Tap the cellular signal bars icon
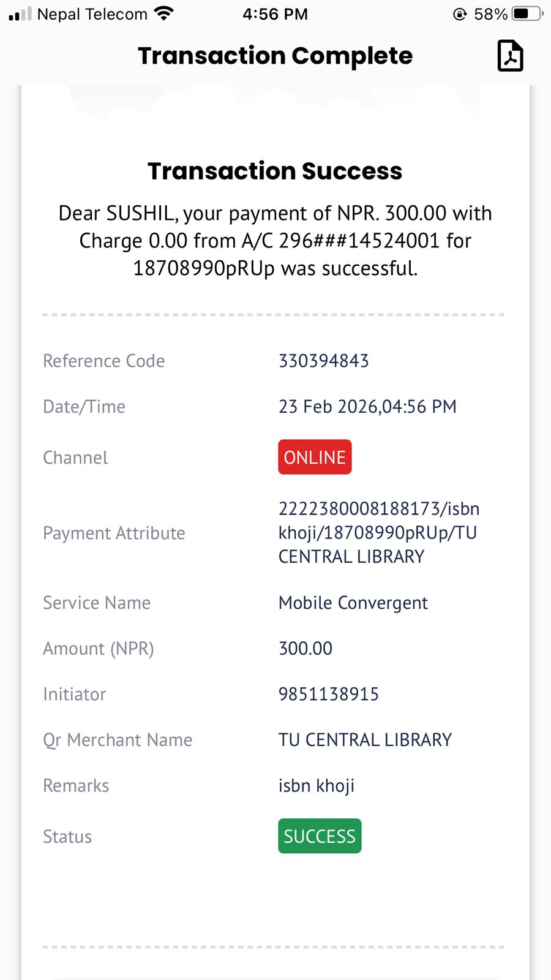Image resolution: width=551 pixels, height=980 pixels. 20,14
